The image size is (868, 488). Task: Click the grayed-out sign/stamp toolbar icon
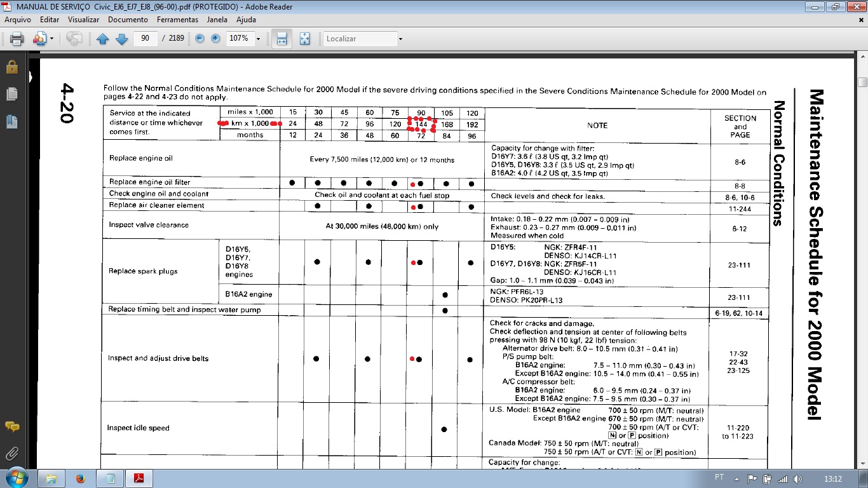click(74, 39)
